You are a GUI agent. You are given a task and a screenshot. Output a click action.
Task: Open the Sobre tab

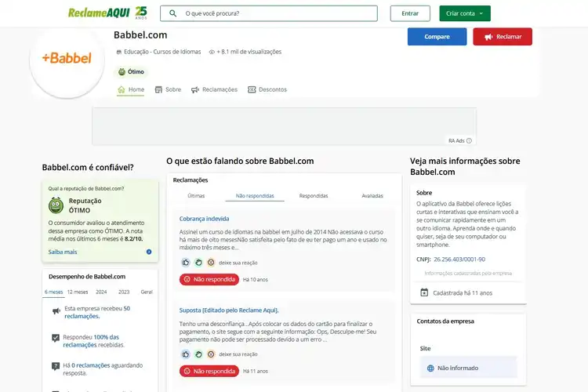[168, 89]
